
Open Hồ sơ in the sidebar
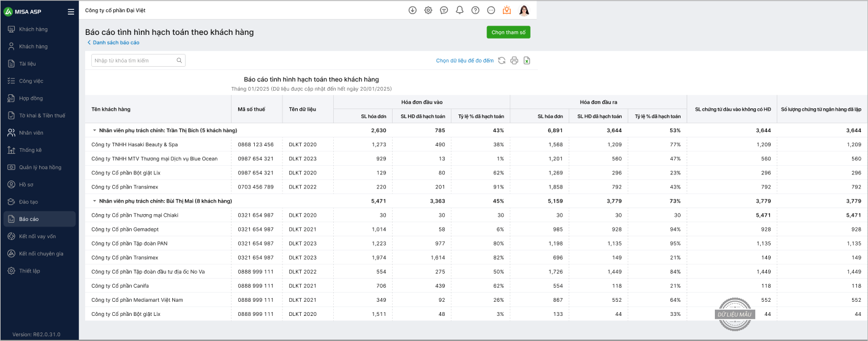coord(40,184)
